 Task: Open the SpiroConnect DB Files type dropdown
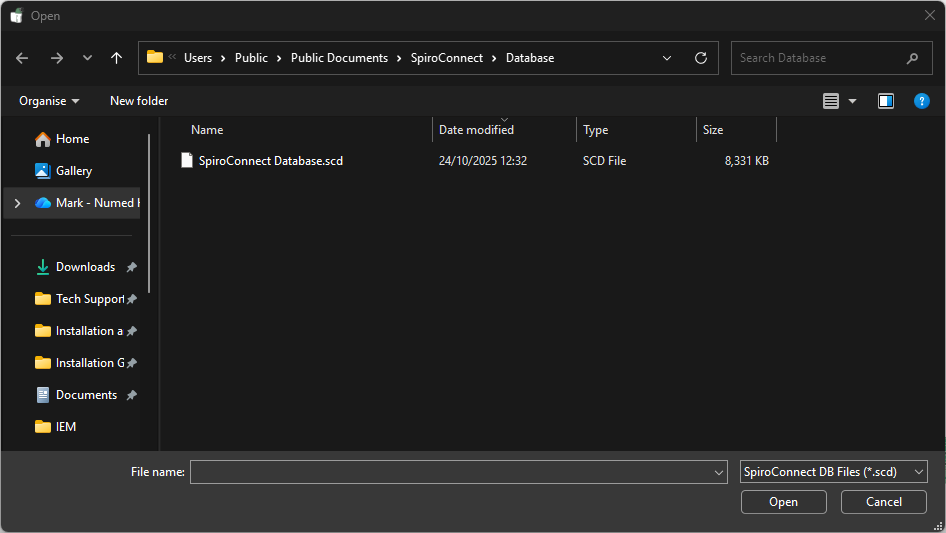(x=834, y=471)
